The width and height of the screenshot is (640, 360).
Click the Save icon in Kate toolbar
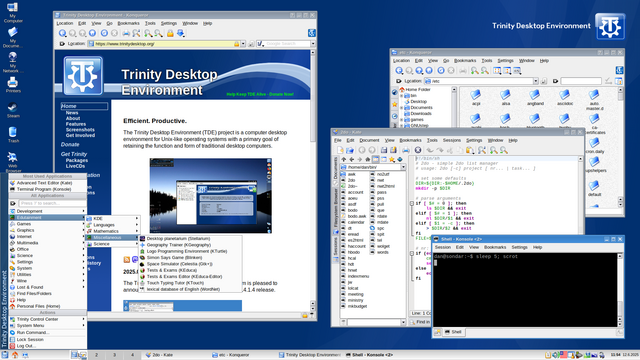click(384, 150)
